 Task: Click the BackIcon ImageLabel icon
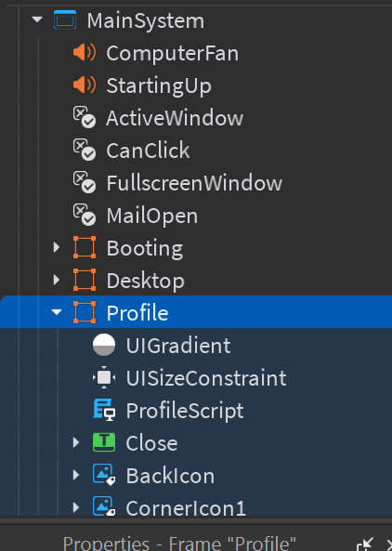[x=104, y=475]
